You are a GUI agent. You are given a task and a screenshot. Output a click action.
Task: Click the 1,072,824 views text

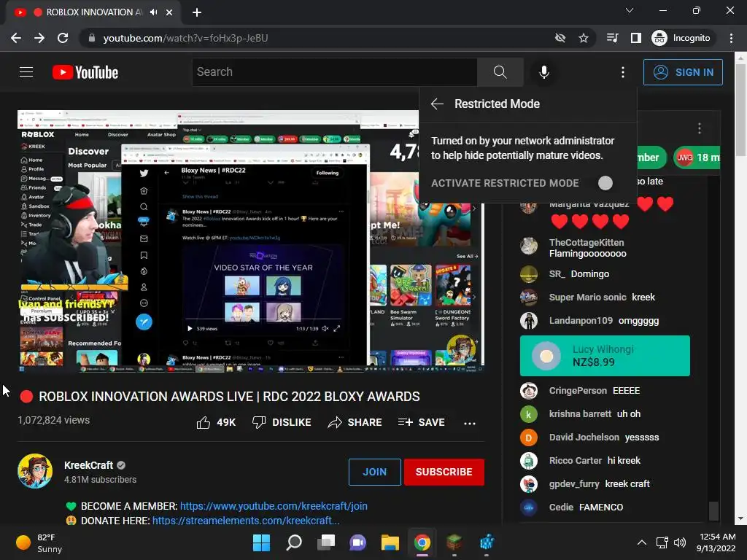[54, 420]
